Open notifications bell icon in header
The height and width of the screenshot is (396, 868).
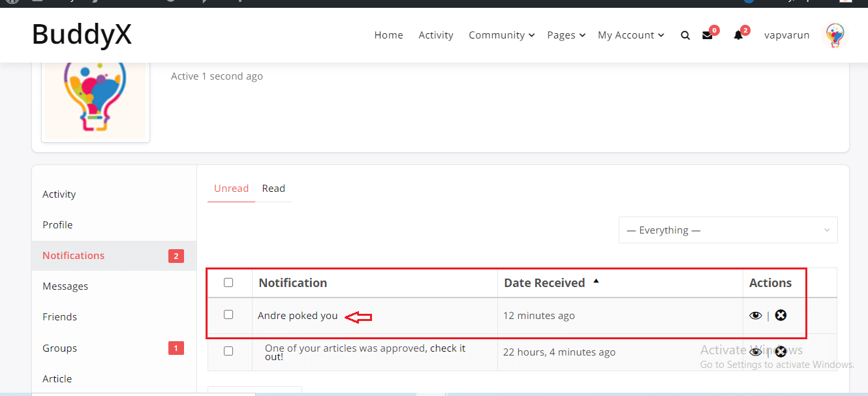click(x=738, y=36)
